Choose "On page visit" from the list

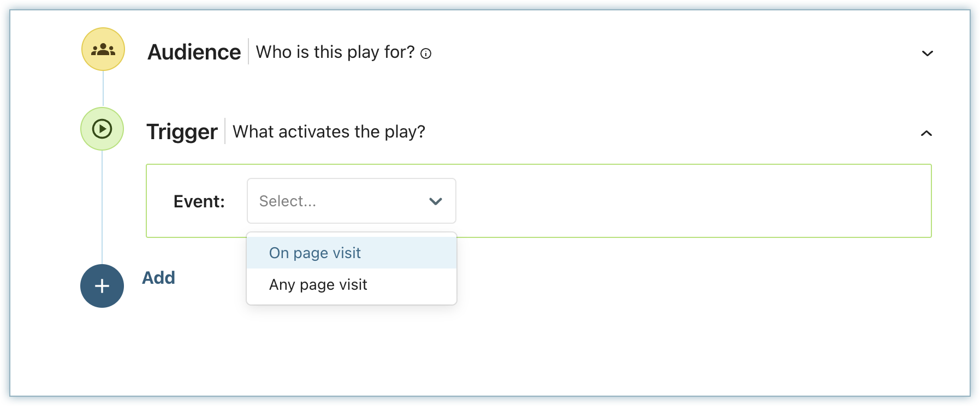[x=315, y=253]
